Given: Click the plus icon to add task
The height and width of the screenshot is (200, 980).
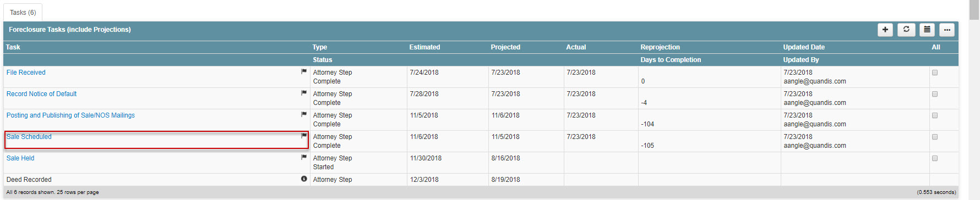Looking at the screenshot, I should click(885, 30).
